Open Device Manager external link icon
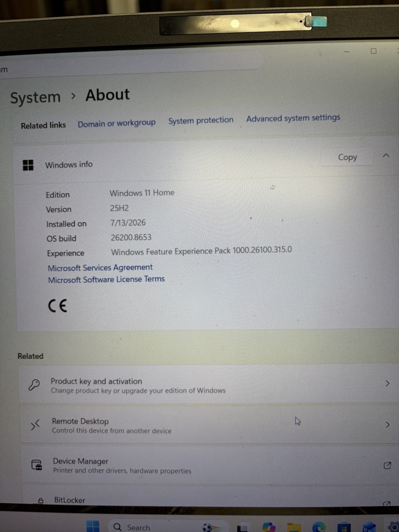 click(387, 465)
